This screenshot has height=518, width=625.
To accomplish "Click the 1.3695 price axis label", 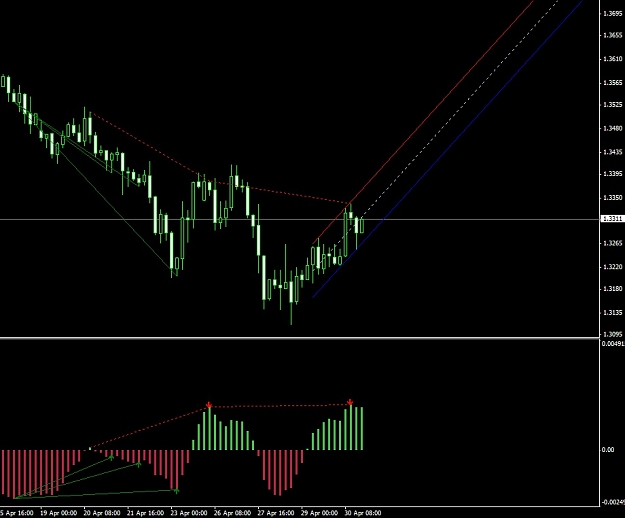I will coord(613,14).
